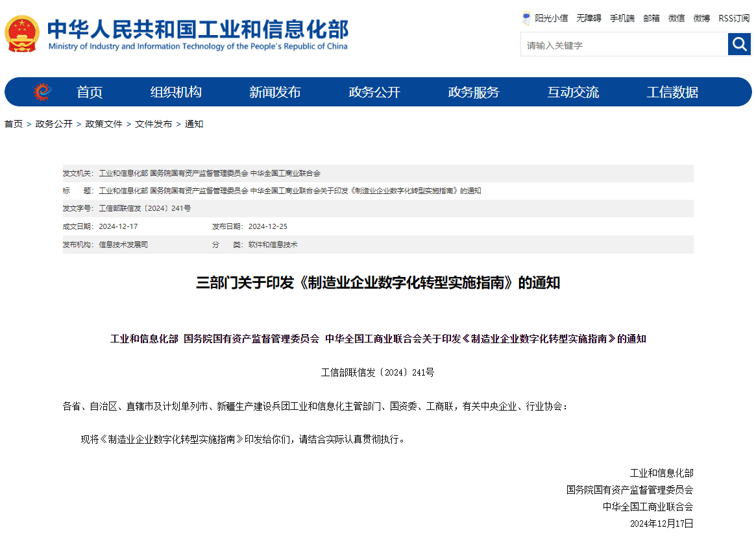Go to 文件发布 in the breadcrumb
The height and width of the screenshot is (541, 756).
(153, 124)
